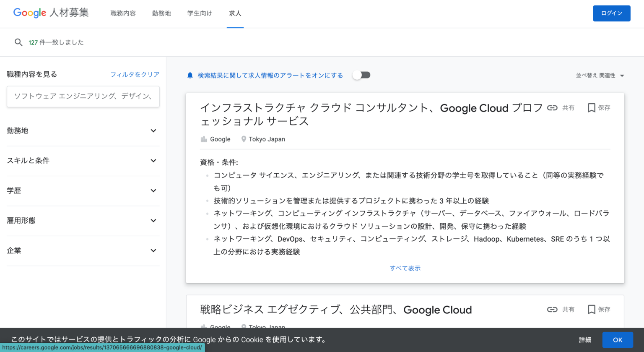Expand the 雇用形態 filter section

click(83, 220)
